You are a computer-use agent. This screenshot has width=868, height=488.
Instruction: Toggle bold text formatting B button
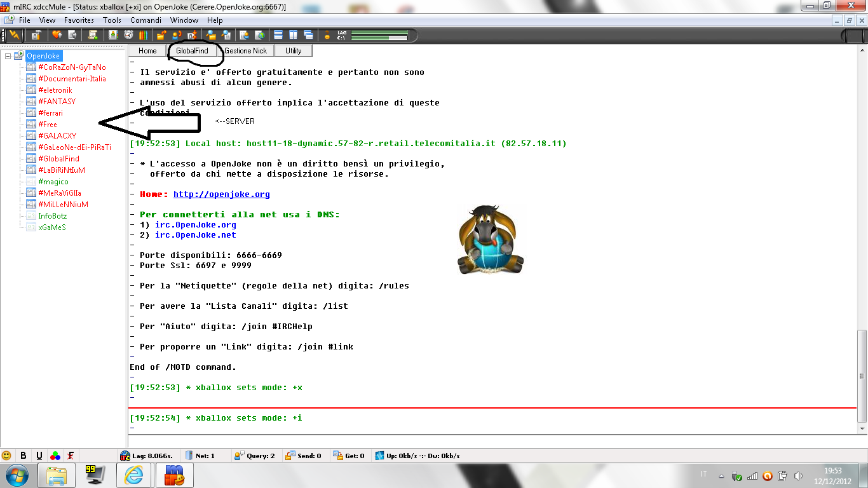coord(24,456)
